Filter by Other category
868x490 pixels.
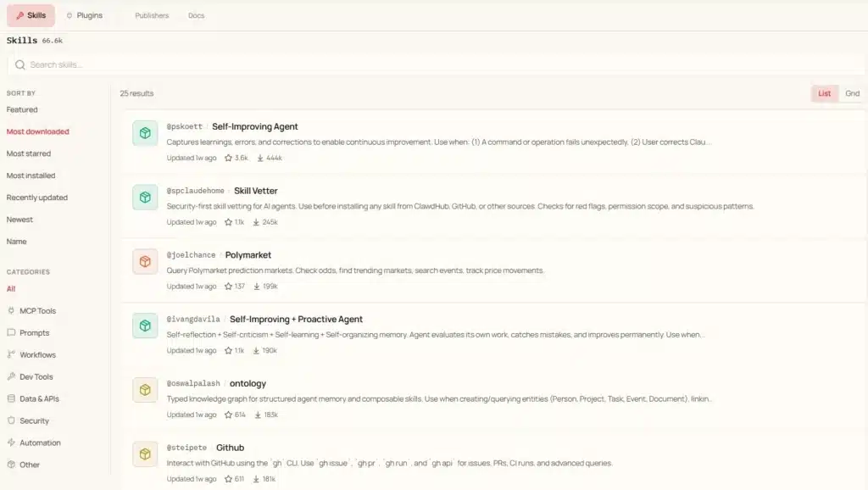point(23,465)
